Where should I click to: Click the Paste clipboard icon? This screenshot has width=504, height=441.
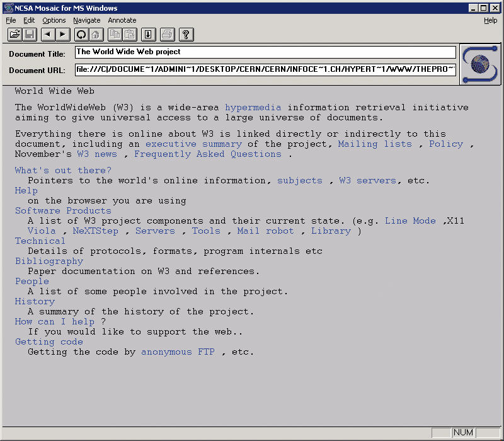[130, 35]
